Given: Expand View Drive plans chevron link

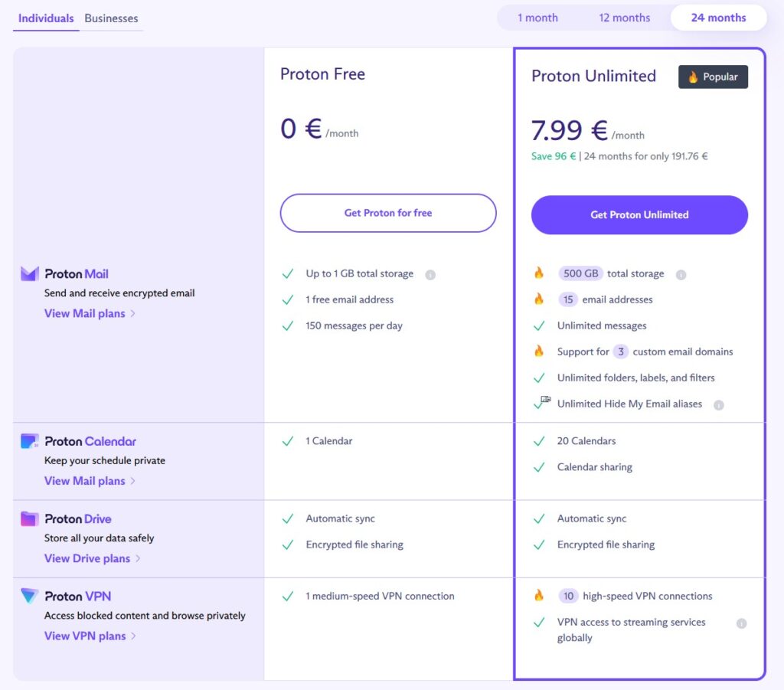Looking at the screenshot, I should 92,558.
